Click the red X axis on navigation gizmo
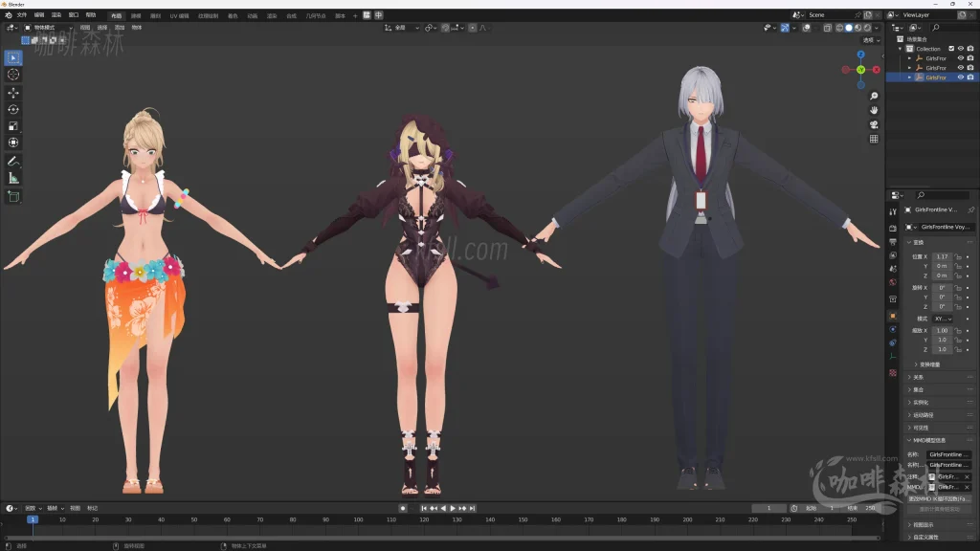The width and height of the screenshot is (980, 551). (877, 70)
